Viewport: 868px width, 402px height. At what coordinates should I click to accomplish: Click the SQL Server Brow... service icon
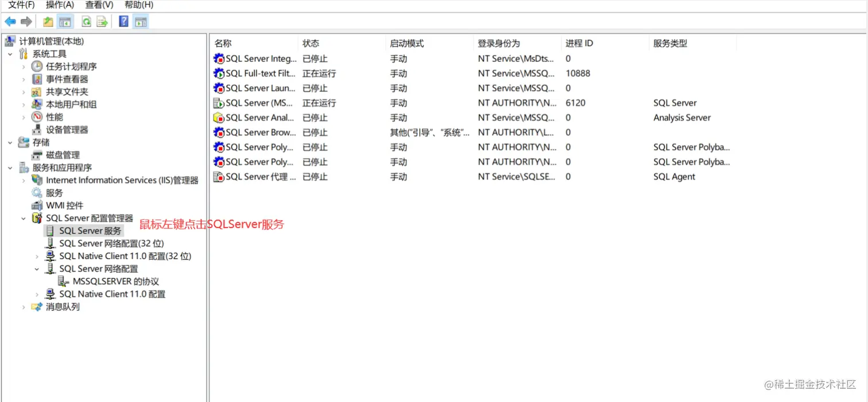pyautogui.click(x=219, y=132)
